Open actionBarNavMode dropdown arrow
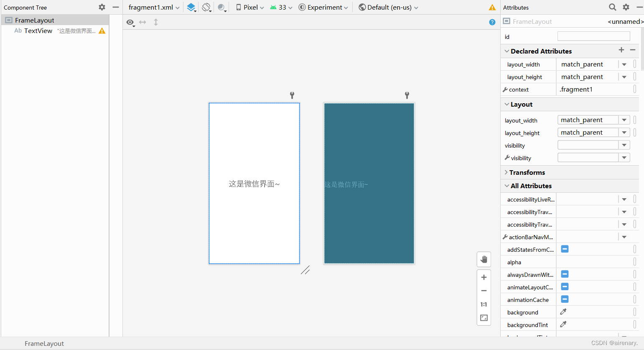The width and height of the screenshot is (644, 350). coord(624,237)
